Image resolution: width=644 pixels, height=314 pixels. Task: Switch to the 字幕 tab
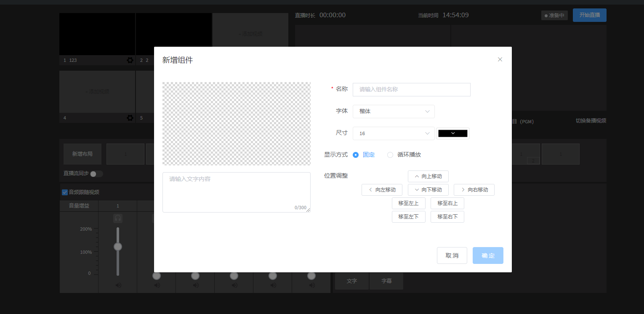click(x=386, y=281)
